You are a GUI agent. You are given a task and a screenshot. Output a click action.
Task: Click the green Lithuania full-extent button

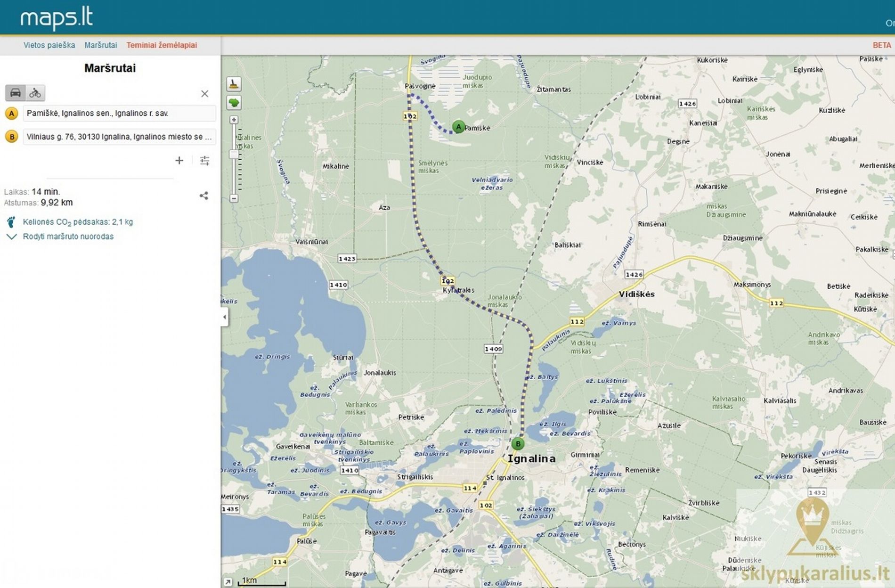click(234, 103)
